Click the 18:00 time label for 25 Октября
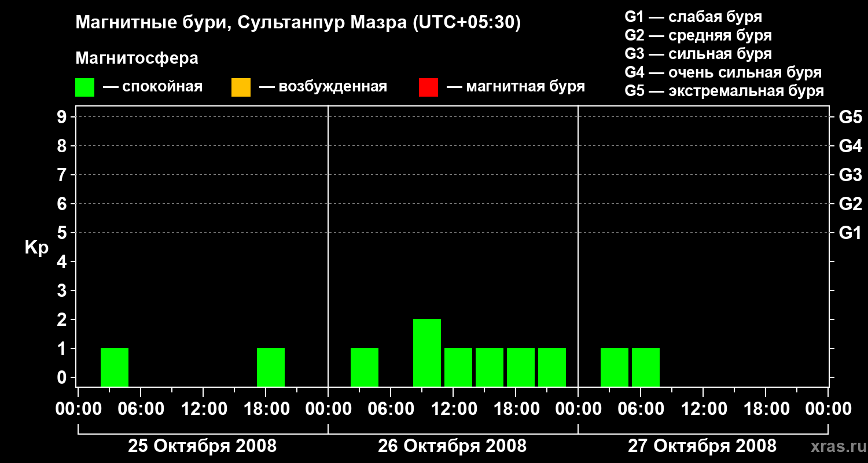Viewport: 868px width, 463px height. coord(266,409)
